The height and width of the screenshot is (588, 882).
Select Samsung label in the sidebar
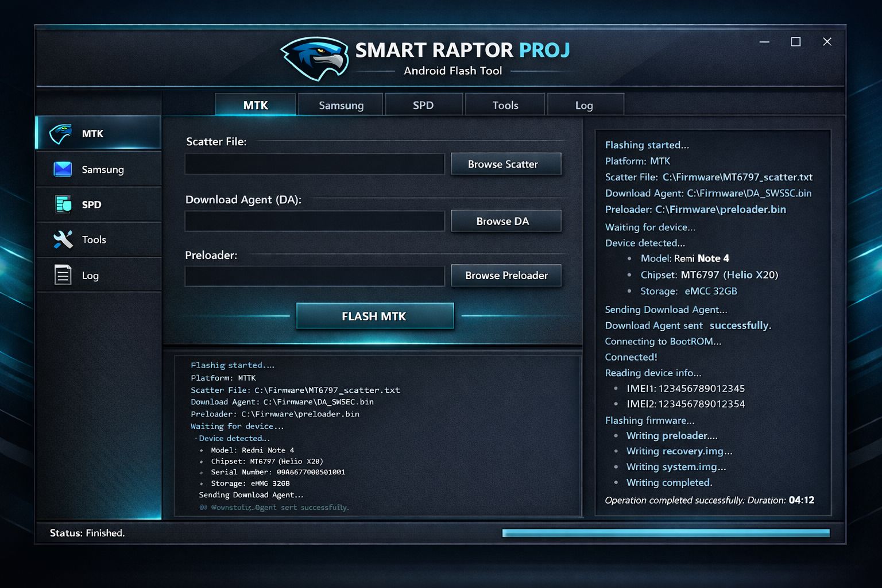(103, 169)
